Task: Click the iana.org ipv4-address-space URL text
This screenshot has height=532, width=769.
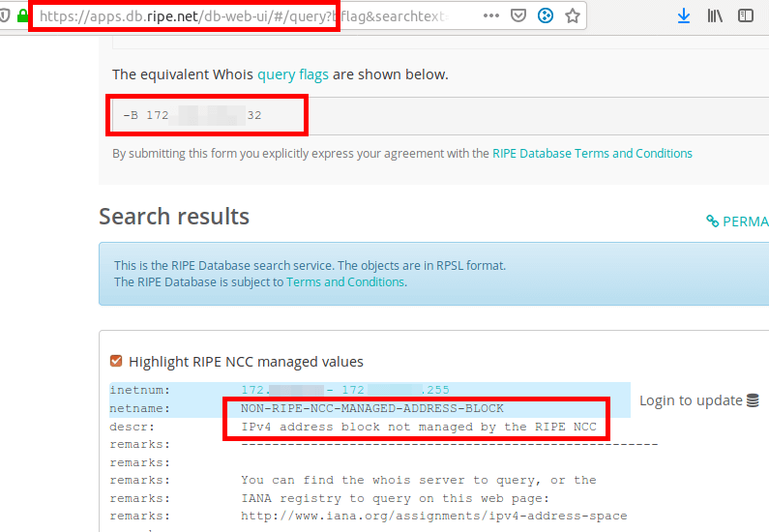Action: pos(433,516)
